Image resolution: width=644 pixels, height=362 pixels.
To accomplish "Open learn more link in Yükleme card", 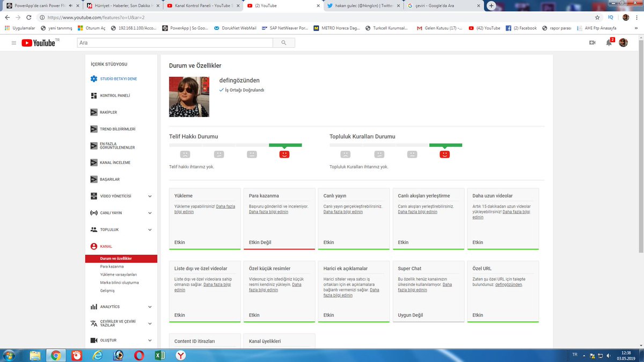I will (204, 209).
